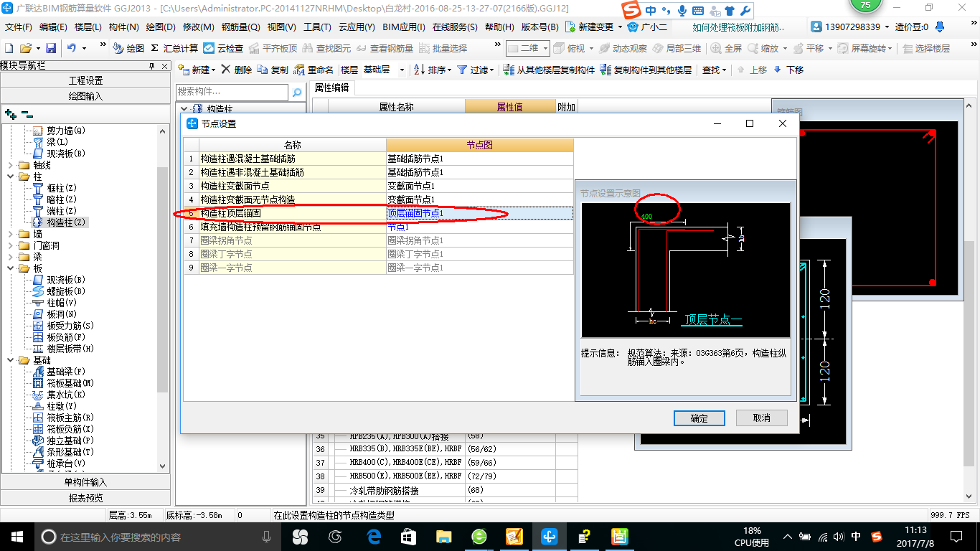Select 板受力筋(S) in navigation tree
This screenshot has height=551, width=980.
[x=70, y=326]
